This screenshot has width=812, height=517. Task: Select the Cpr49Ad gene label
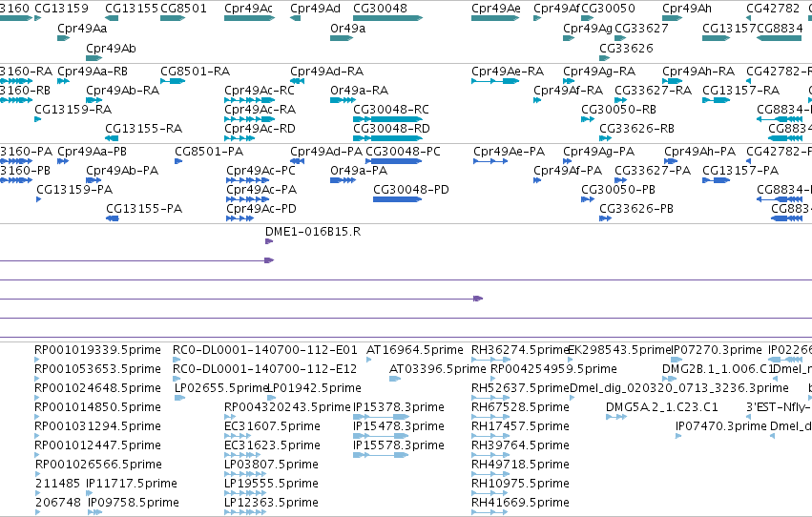(316, 9)
